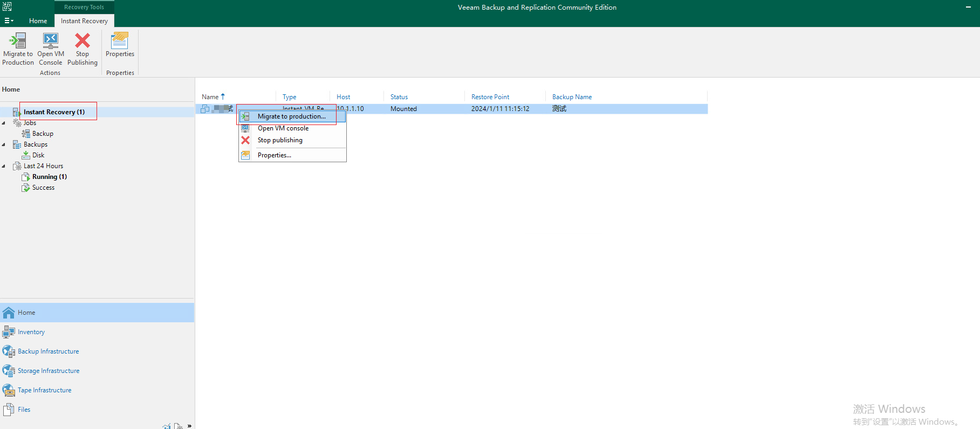Sort by the Name column header

(210, 97)
